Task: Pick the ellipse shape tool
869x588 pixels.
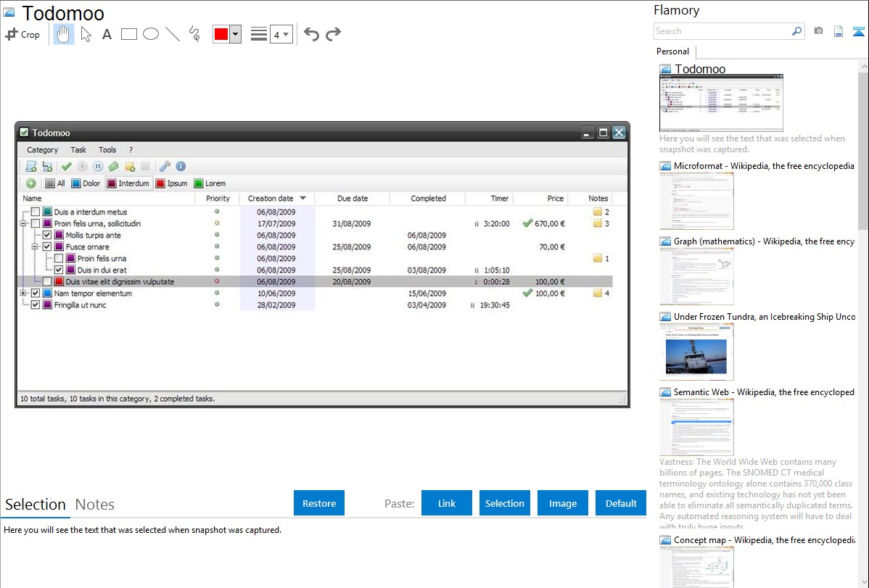Action: [151, 34]
